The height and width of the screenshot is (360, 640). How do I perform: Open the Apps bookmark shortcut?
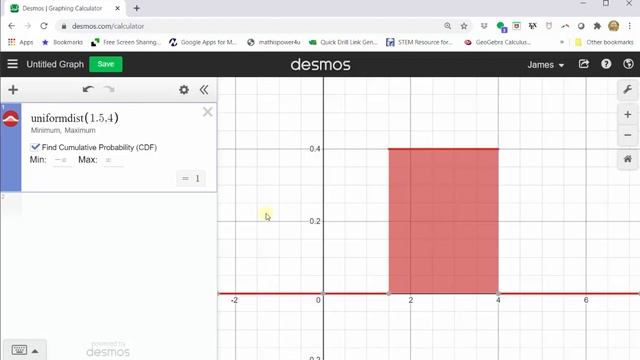(20, 42)
